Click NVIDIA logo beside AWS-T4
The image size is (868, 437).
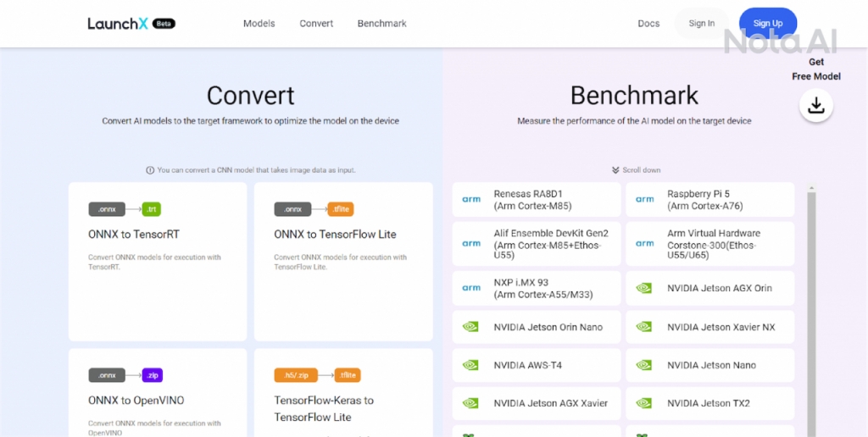point(470,365)
